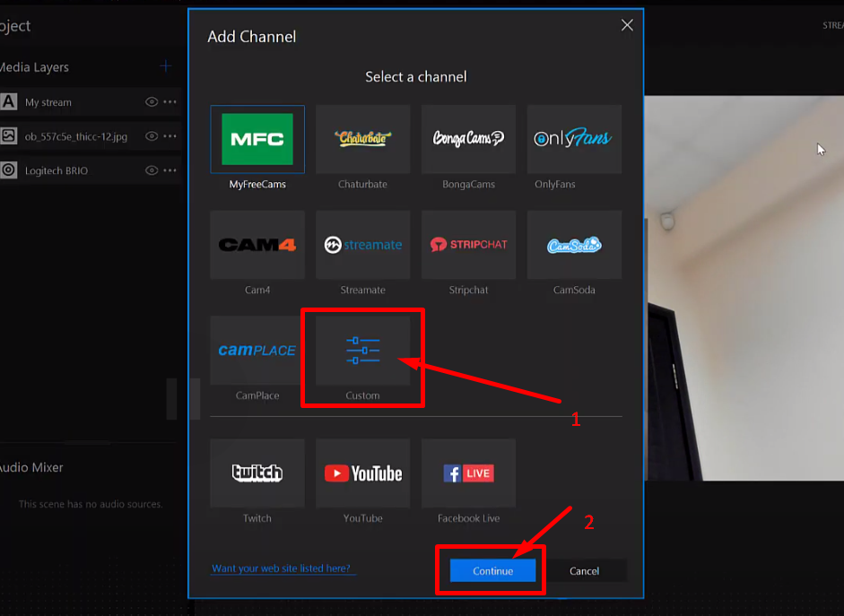Select the Twitch channel tile
Image resolution: width=844 pixels, height=616 pixels.
(x=257, y=473)
